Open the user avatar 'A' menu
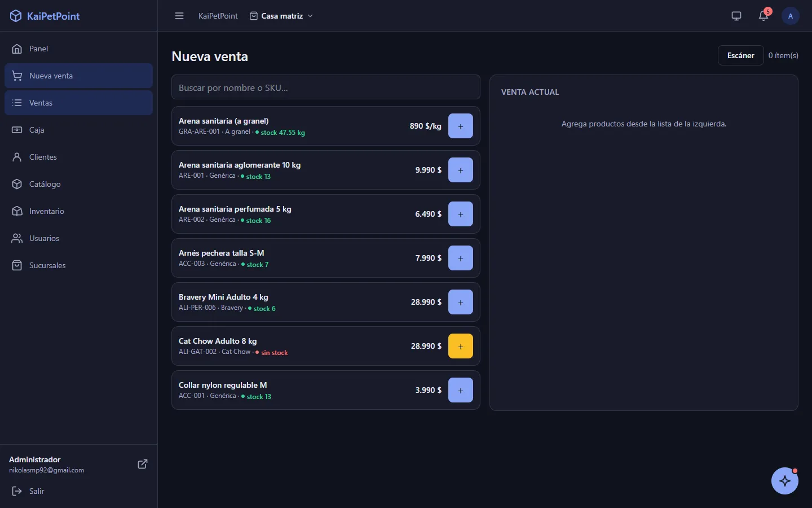The height and width of the screenshot is (508, 812). 791,16
